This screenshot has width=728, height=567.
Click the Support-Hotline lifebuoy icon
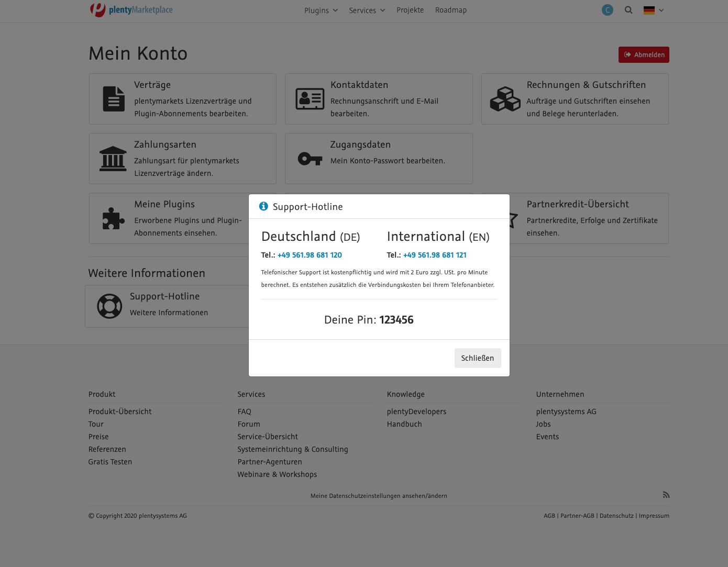tap(109, 306)
